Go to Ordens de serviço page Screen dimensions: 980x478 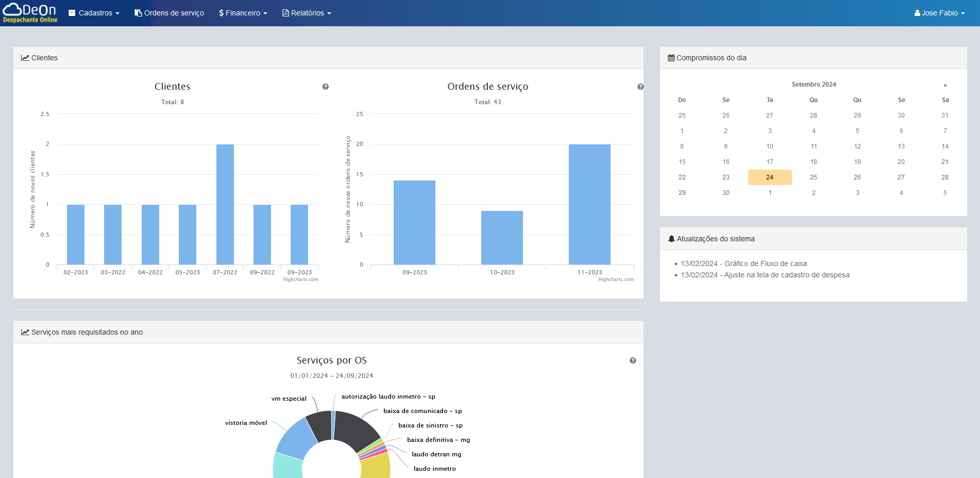click(x=170, y=13)
